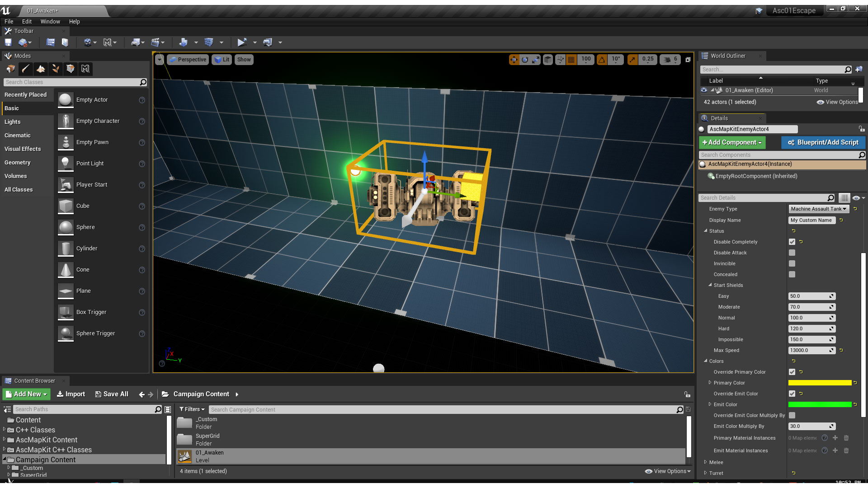Click the Add Component button

click(732, 143)
